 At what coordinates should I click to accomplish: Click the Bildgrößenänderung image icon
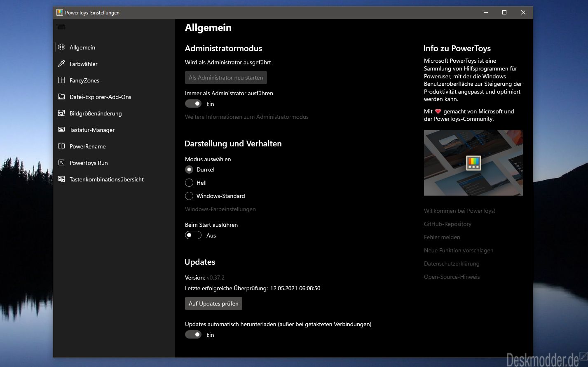click(61, 113)
